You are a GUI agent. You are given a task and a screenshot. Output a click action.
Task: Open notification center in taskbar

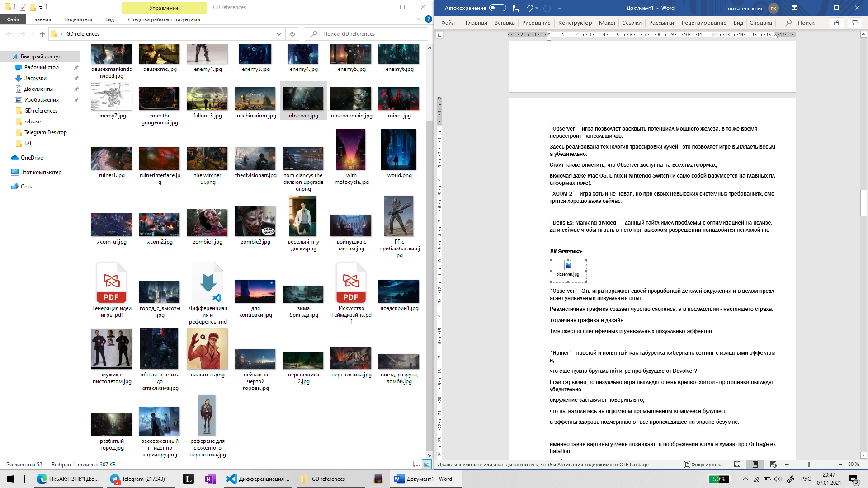(x=854, y=480)
